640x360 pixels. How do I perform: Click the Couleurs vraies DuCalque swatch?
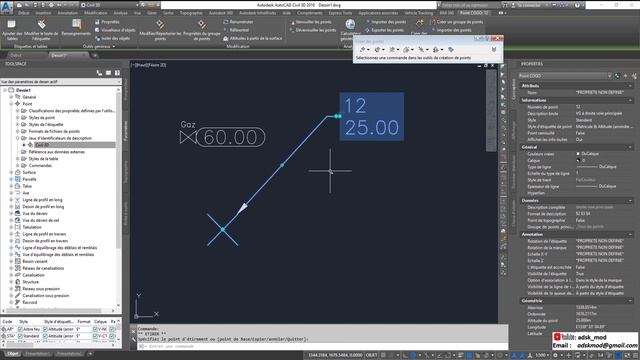(x=578, y=154)
